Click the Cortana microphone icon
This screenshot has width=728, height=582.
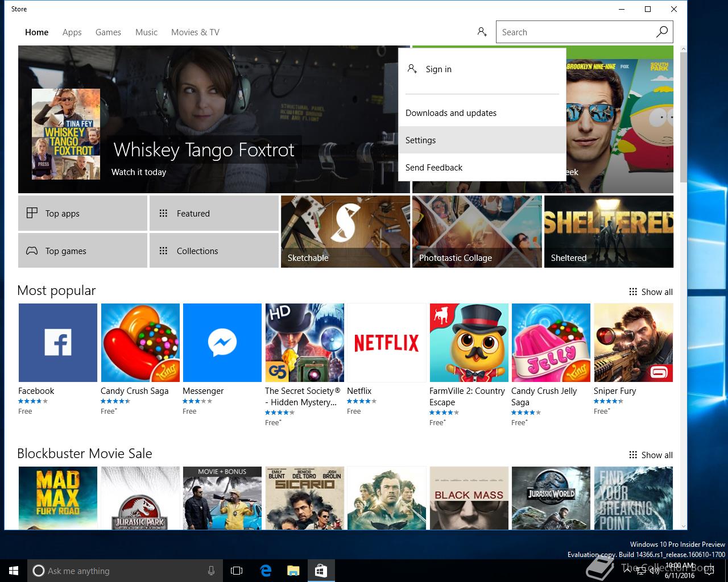pos(211,571)
